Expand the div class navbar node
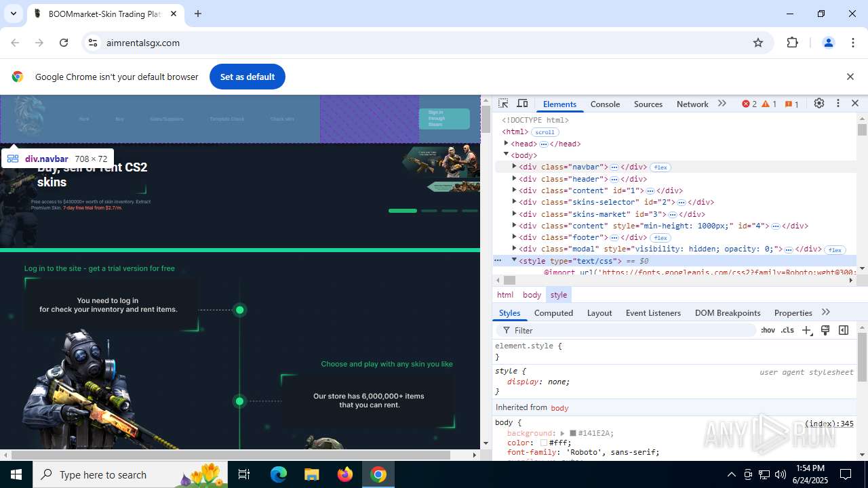868x488 pixels. coord(514,166)
